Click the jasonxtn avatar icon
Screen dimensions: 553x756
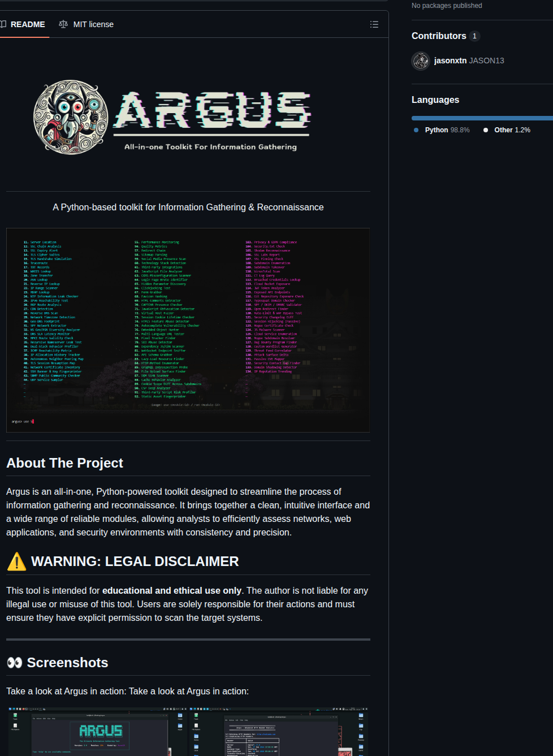click(x=421, y=61)
